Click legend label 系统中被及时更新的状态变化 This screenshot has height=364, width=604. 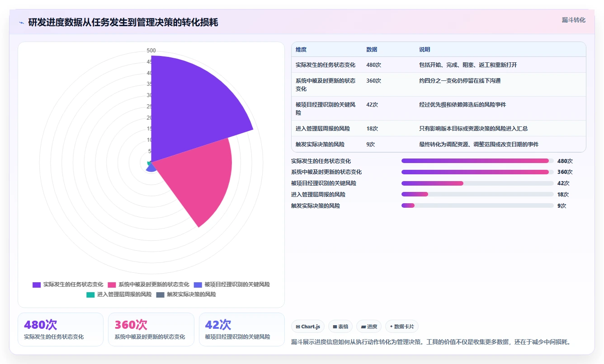pos(154,285)
